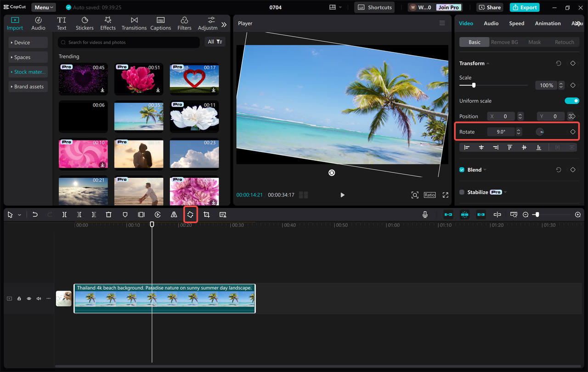Select the Mirror tool to flip the clip
This screenshot has height=372, width=588.
174,214
